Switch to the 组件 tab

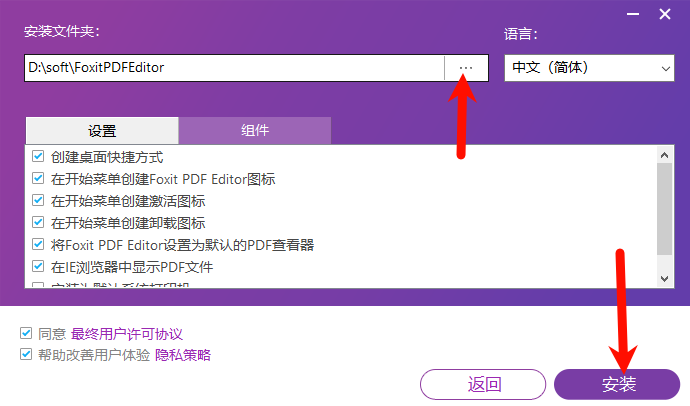coord(255,131)
